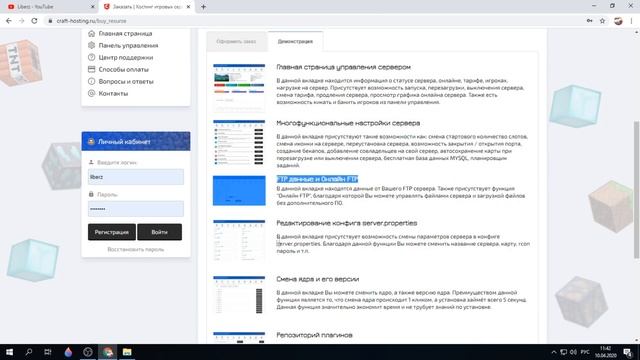Open Chrome from the taskbar
Screen dimensions: 640x360
pyautogui.click(x=107, y=352)
